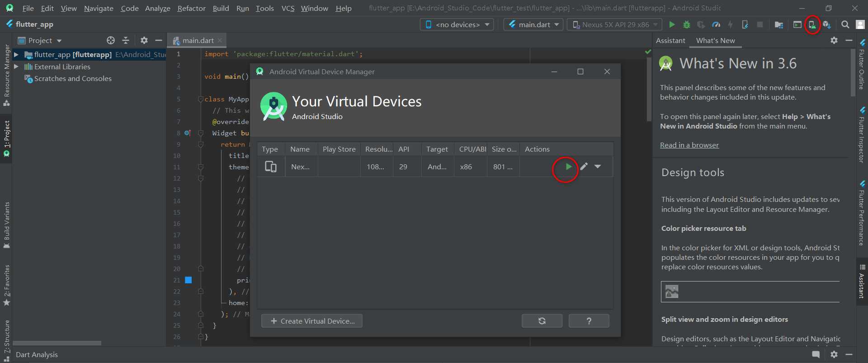Click the Read in a browser link
Image resolution: width=868 pixels, height=363 pixels.
689,145
